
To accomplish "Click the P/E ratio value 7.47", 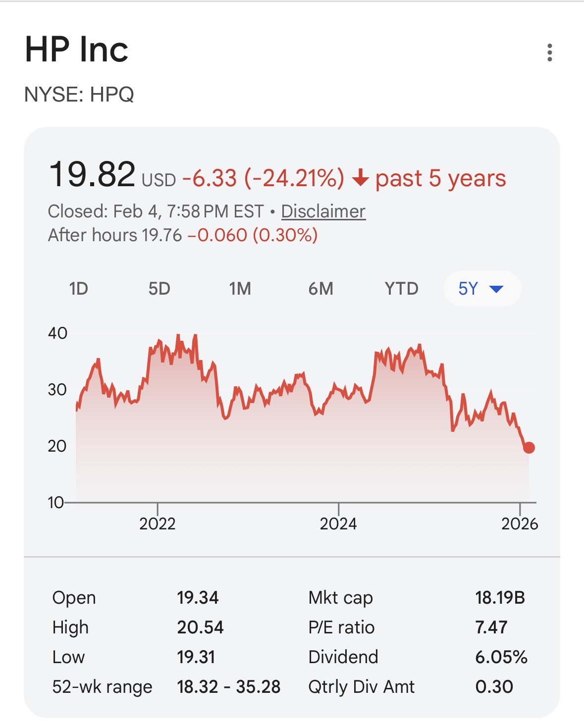I will pyautogui.click(x=491, y=627).
